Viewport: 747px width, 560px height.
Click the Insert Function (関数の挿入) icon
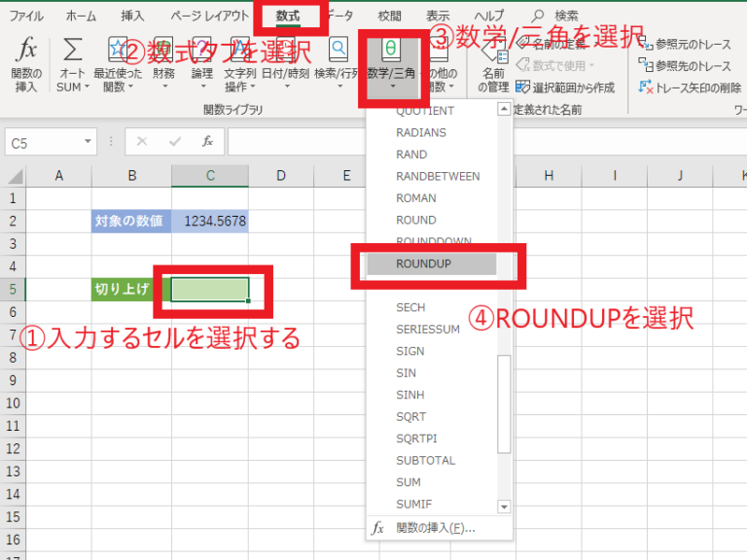point(26,64)
